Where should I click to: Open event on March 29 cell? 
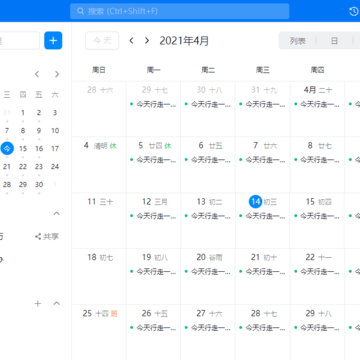tap(153, 104)
